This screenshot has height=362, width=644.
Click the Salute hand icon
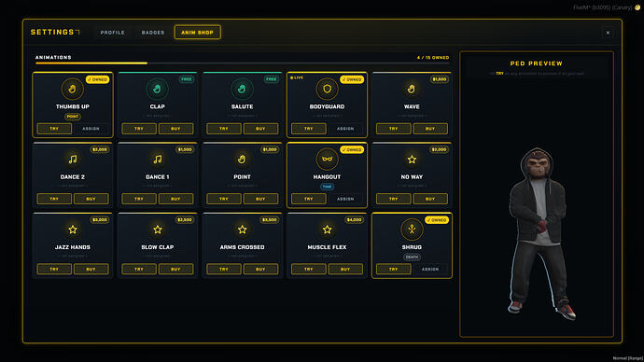[242, 89]
